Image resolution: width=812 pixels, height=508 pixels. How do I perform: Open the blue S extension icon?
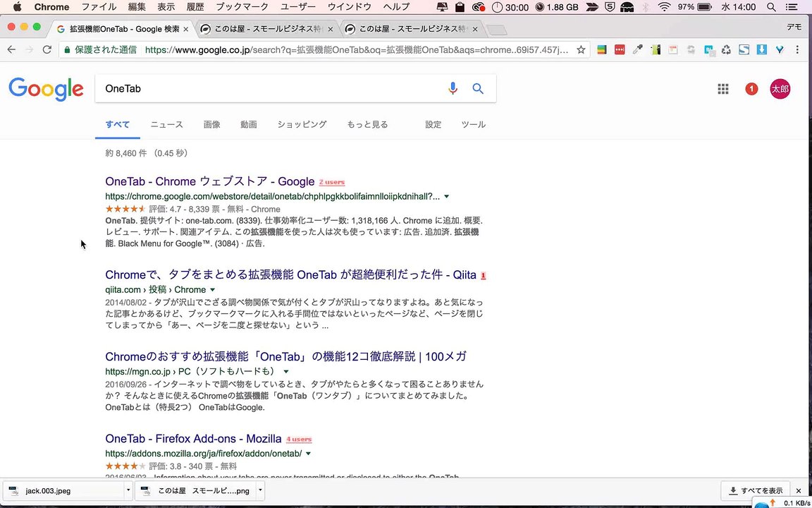tap(744, 50)
